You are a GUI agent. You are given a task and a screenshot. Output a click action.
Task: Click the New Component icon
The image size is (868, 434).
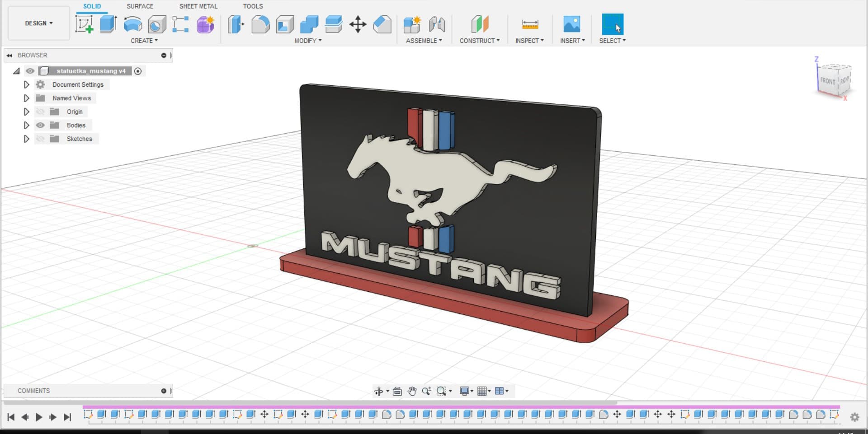pos(412,24)
